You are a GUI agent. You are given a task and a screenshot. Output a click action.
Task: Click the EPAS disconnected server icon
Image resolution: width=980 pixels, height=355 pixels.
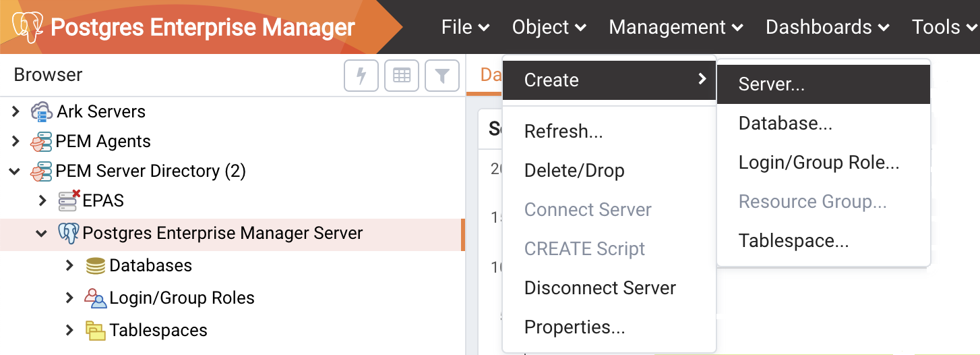(x=69, y=200)
